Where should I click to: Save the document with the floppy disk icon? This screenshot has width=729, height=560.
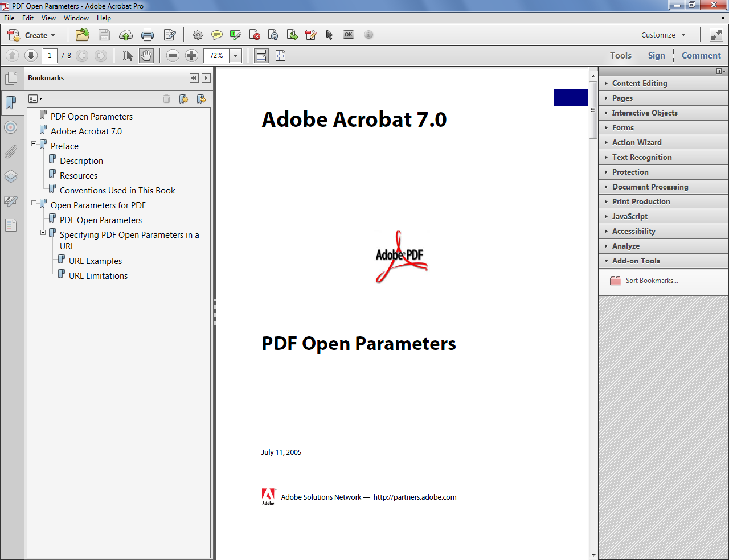[x=104, y=35]
